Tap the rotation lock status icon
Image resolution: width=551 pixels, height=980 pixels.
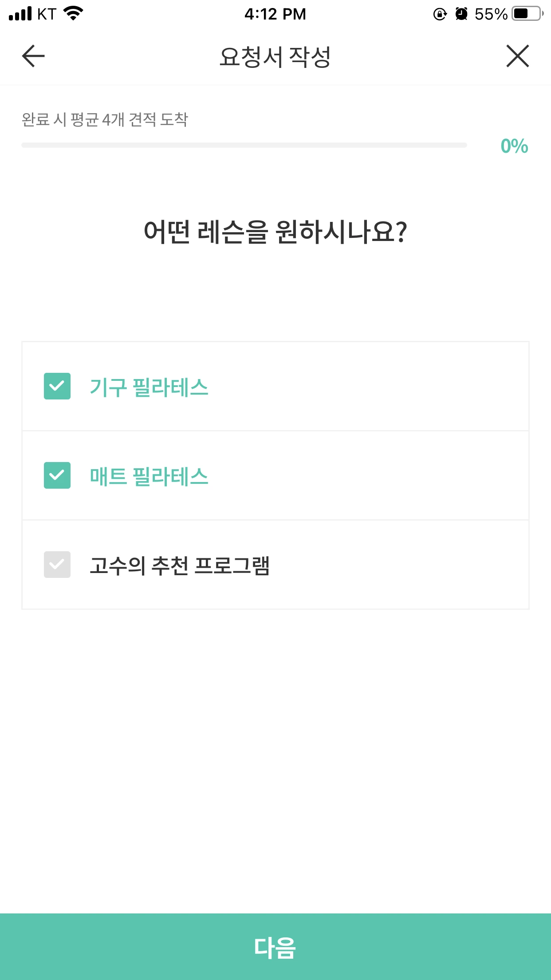tap(440, 14)
